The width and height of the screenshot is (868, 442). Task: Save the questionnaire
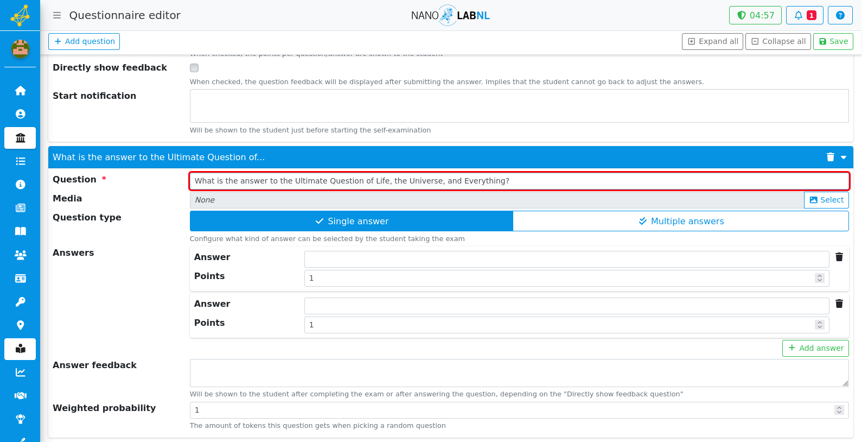[833, 41]
